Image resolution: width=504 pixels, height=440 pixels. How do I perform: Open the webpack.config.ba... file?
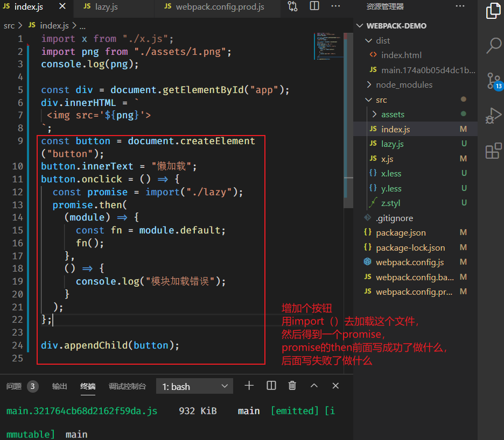(415, 277)
